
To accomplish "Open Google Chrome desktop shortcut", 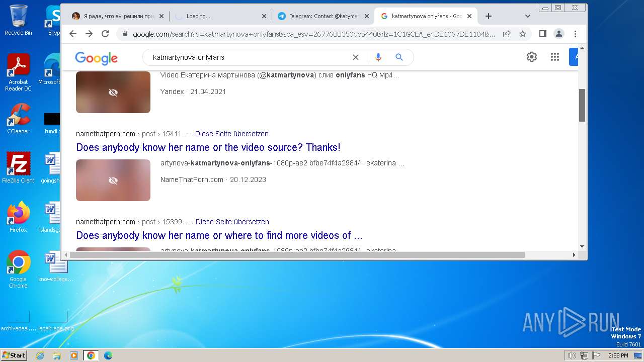I will click(x=18, y=269).
